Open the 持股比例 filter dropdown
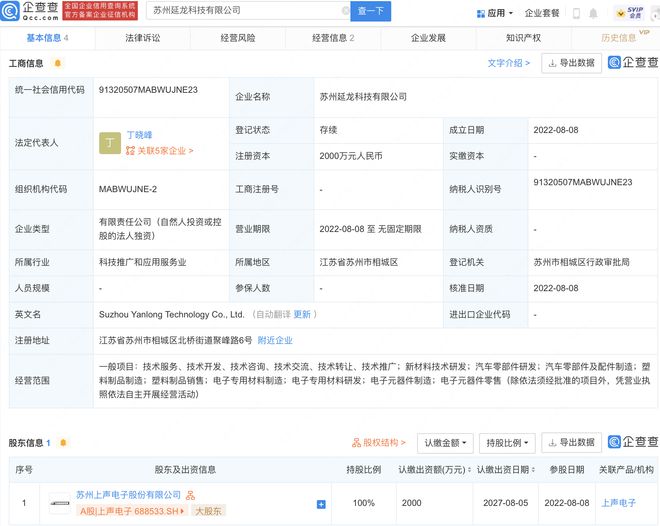Image resolution: width=660 pixels, height=526 pixels. [x=507, y=443]
